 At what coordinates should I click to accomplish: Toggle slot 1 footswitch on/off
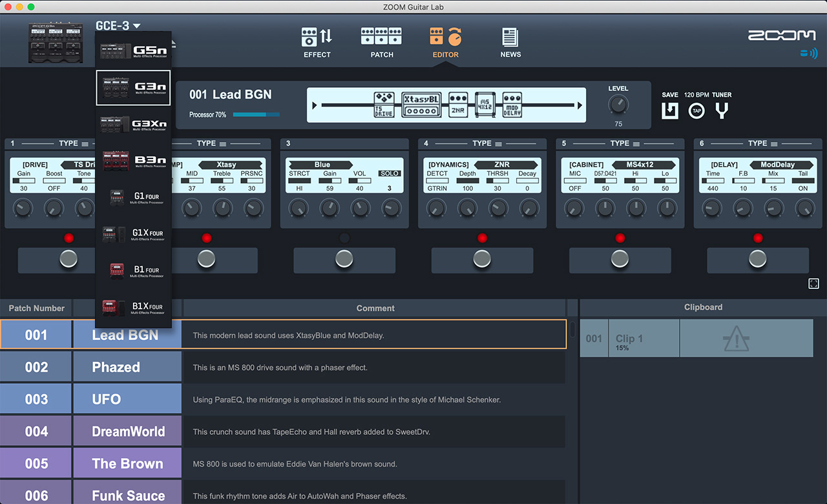point(68,259)
